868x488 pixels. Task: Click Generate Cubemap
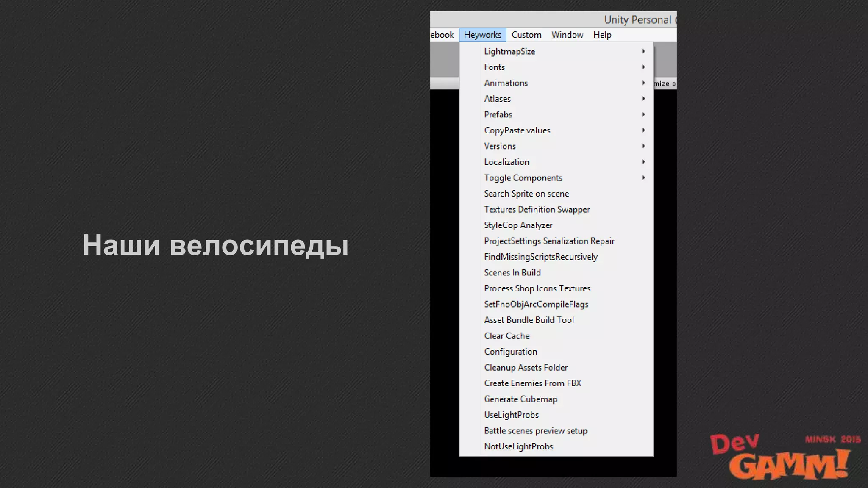(556, 399)
